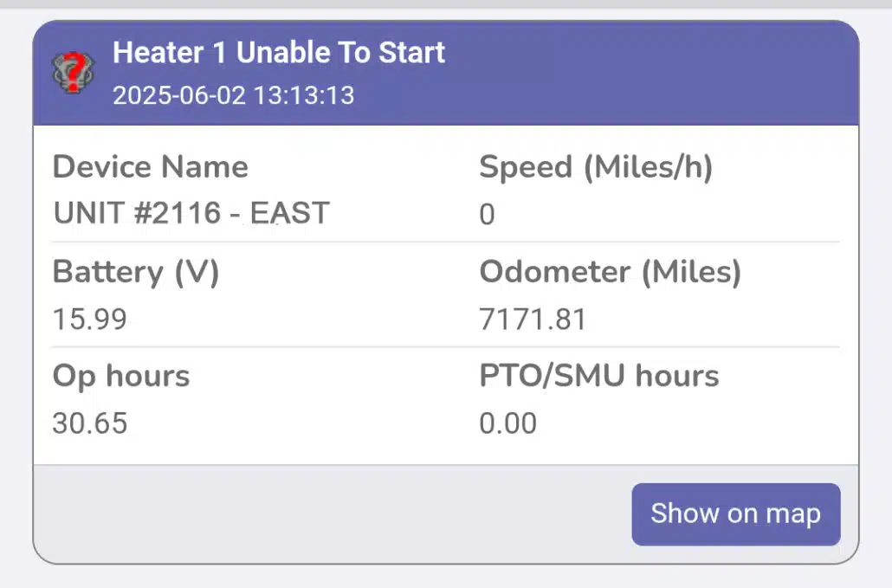Select the Device Name label
The width and height of the screenshot is (892, 588).
click(x=151, y=166)
